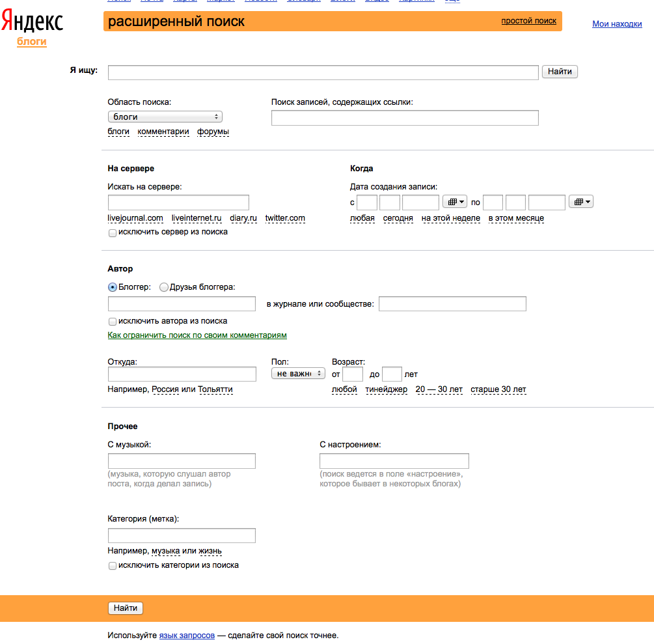Screen dimensions: 654x644
Task: Select the 'Друзья блоггера' radio button
Action: (164, 287)
